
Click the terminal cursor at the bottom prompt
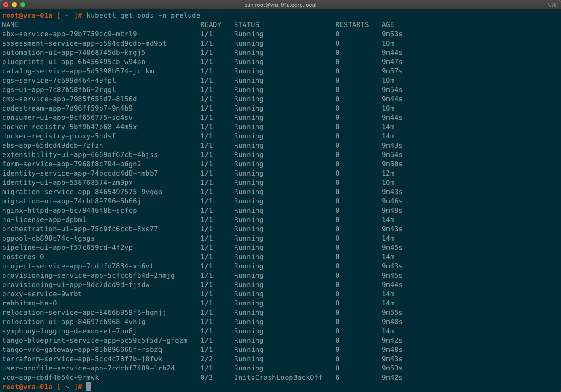coord(89,387)
